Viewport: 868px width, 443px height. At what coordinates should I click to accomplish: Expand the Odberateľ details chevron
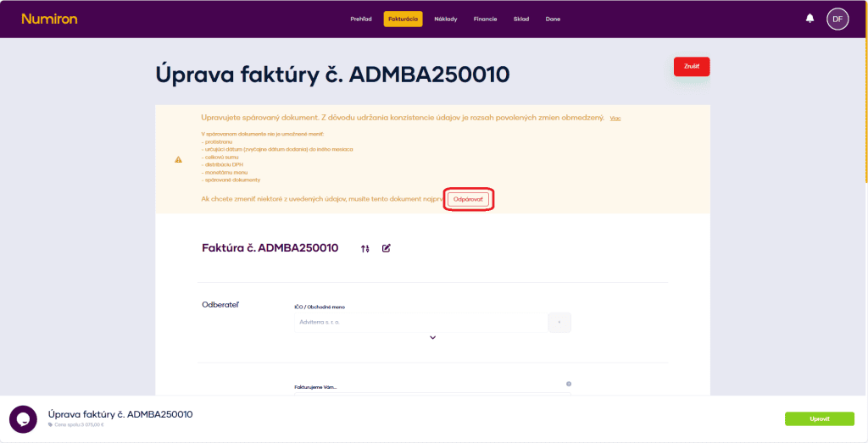coord(433,337)
